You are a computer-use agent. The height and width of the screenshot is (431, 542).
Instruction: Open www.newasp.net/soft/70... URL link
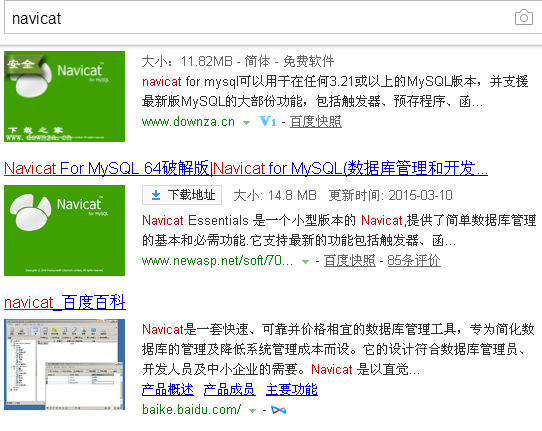[x=217, y=261]
